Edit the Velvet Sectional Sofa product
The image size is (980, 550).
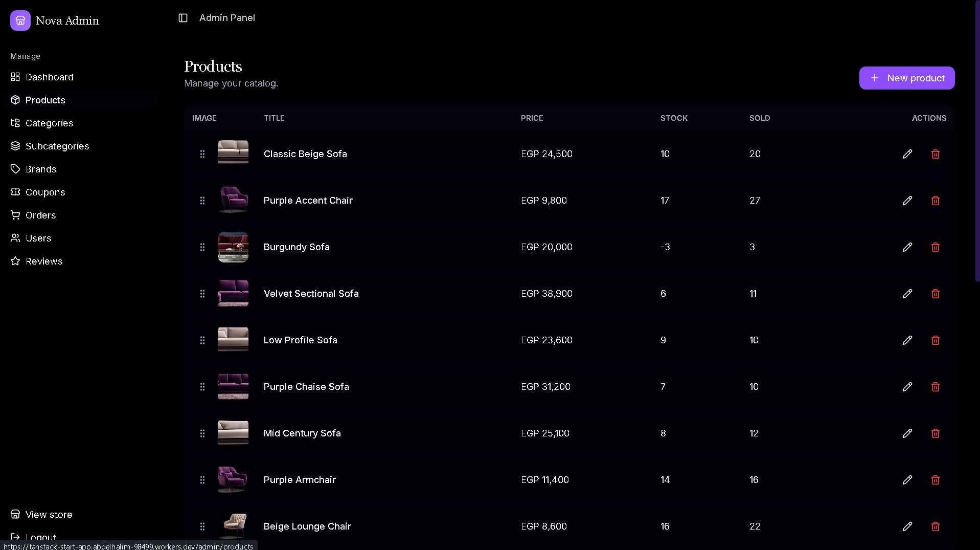[907, 294]
